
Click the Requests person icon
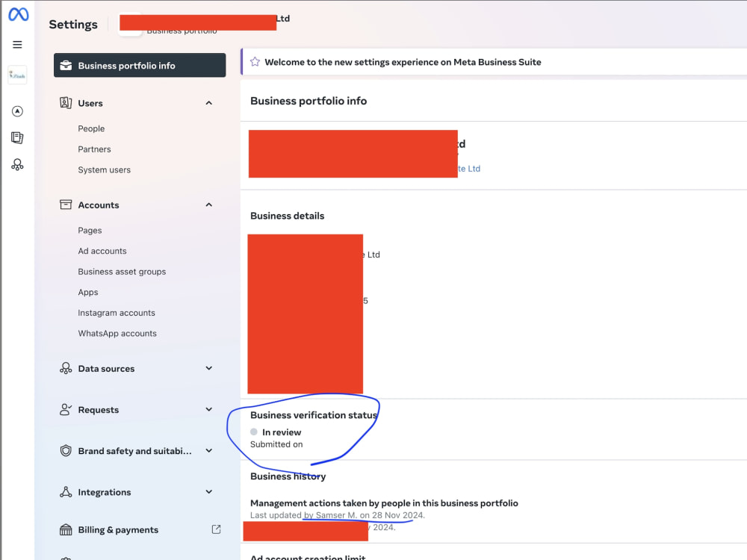pos(66,409)
